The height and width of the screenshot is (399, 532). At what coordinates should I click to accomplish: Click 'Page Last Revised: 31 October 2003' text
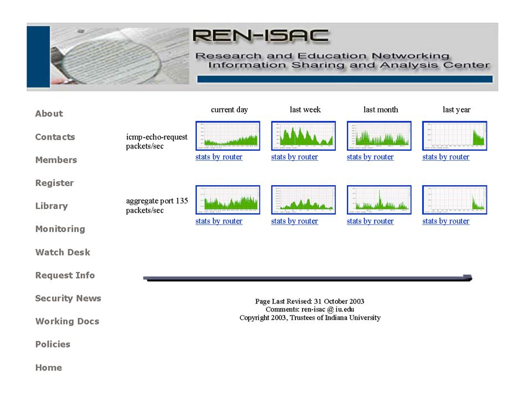click(309, 301)
